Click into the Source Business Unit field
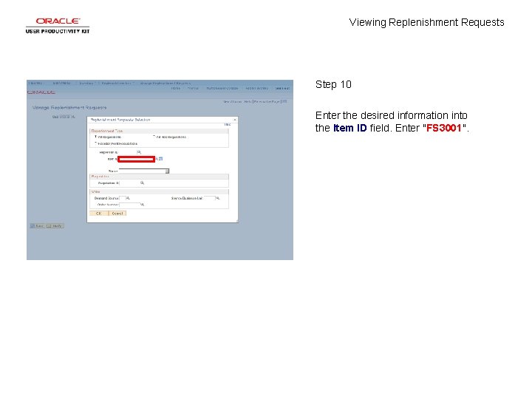This screenshot has width=532, height=399. coord(210,198)
